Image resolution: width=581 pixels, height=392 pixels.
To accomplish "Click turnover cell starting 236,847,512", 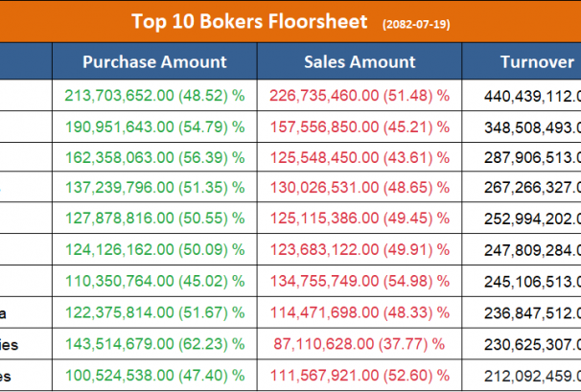I will point(525,313).
